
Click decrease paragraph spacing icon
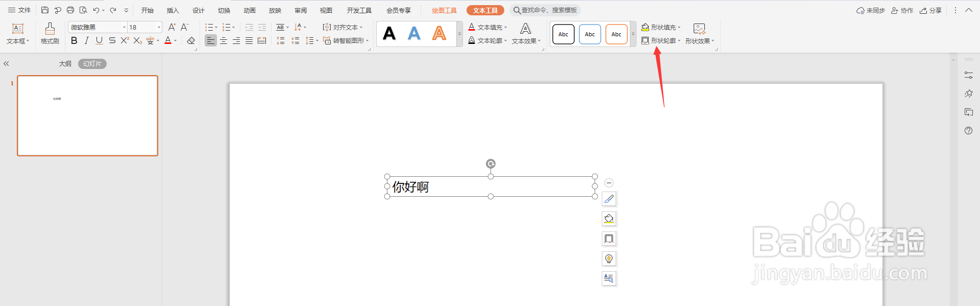(296, 40)
